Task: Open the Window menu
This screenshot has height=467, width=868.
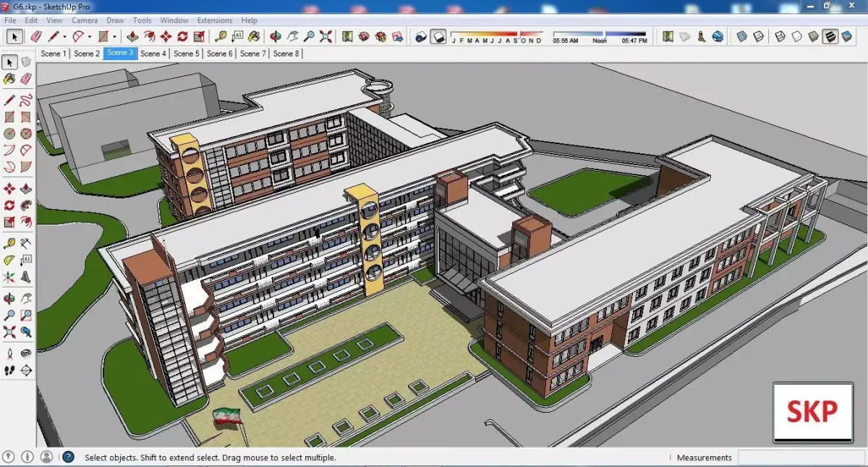Action: point(174,20)
